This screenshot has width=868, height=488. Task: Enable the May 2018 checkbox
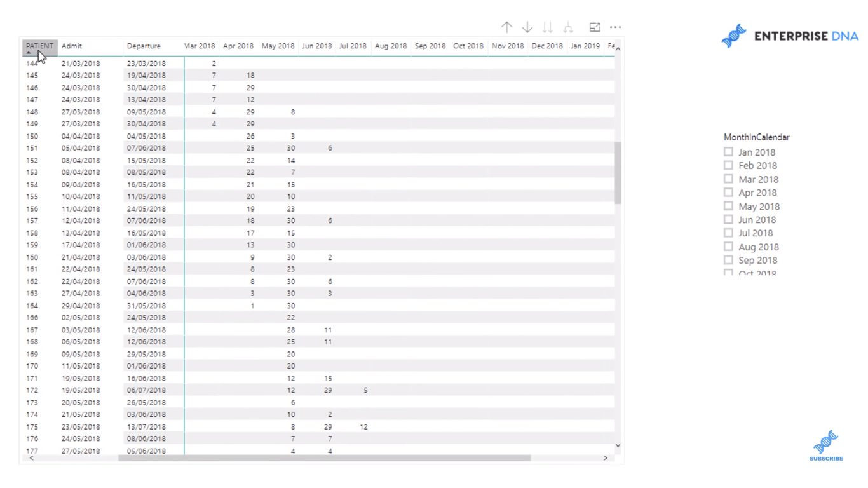click(728, 206)
